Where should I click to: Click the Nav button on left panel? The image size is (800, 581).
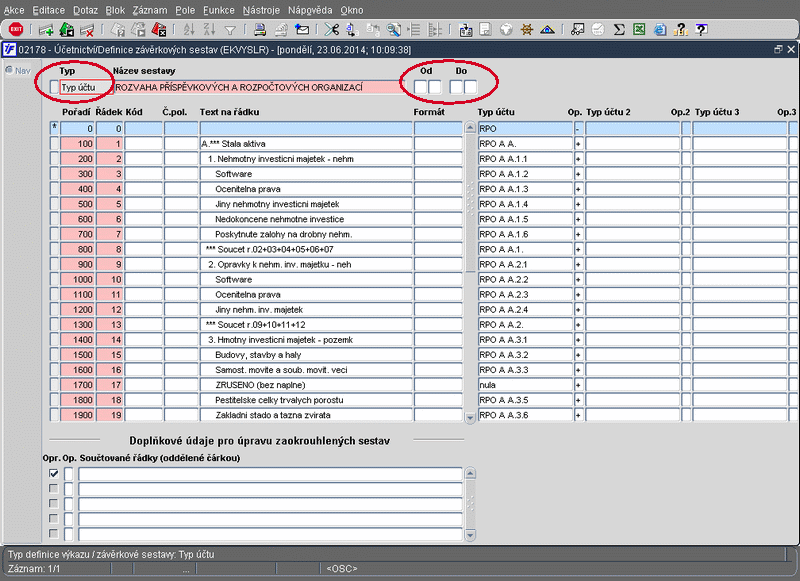click(18, 70)
